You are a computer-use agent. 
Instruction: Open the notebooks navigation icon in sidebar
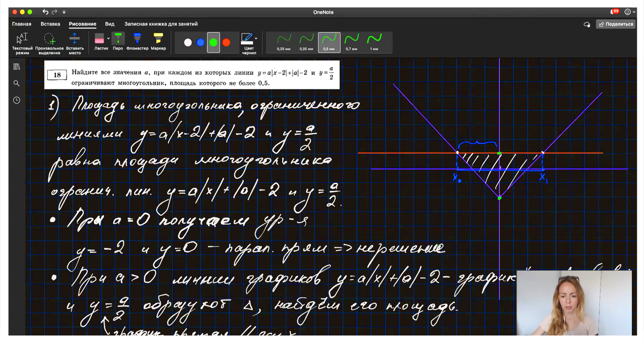tap(17, 67)
